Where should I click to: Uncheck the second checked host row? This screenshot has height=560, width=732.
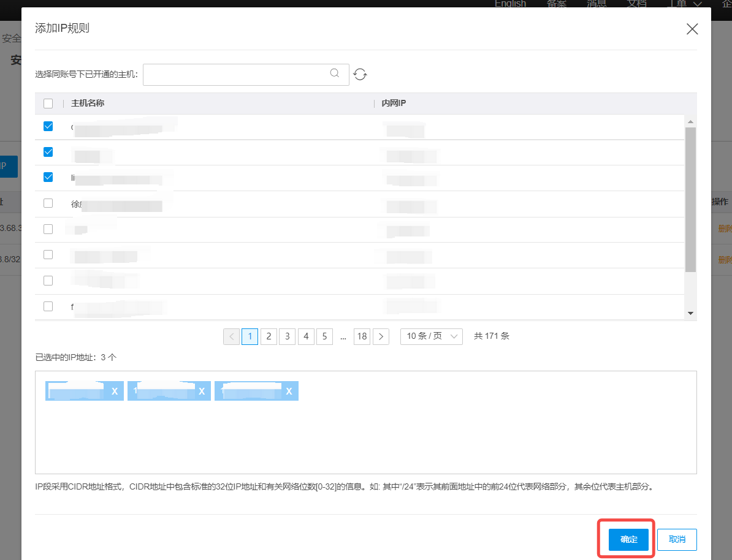[x=48, y=152]
